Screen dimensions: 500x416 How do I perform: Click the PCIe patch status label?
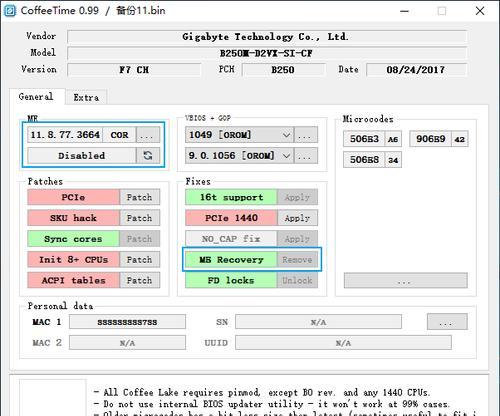click(x=73, y=197)
